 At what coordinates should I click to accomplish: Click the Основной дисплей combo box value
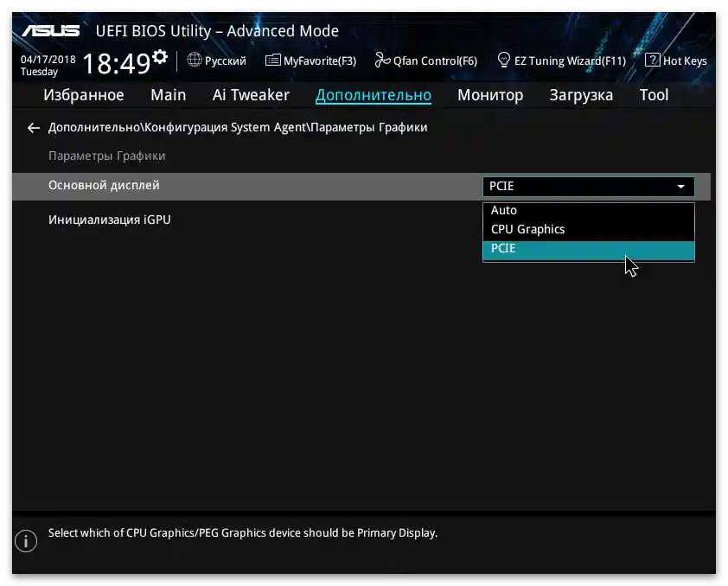pos(588,187)
